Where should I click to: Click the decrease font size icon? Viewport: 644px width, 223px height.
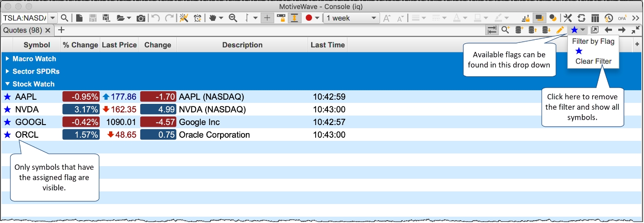[400, 18]
